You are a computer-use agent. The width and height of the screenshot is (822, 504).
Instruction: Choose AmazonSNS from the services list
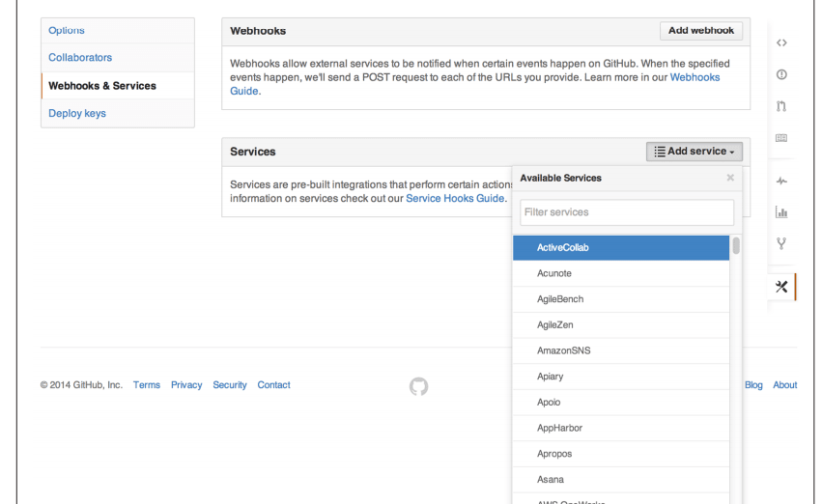[x=621, y=350]
